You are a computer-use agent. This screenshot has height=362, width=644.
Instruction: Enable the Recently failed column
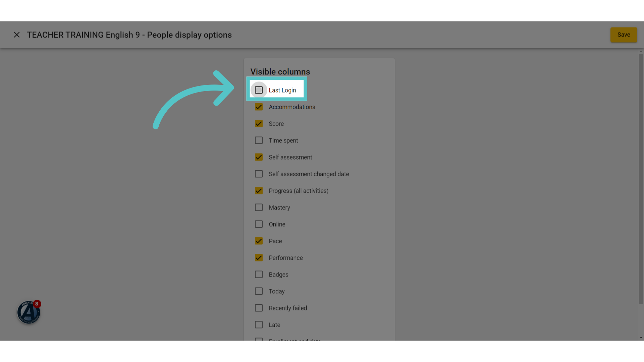click(259, 308)
